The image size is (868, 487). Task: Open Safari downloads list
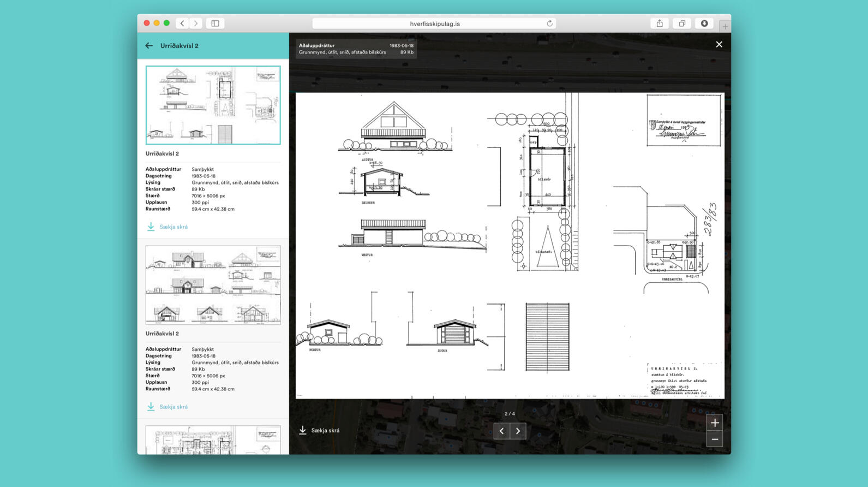(x=704, y=23)
